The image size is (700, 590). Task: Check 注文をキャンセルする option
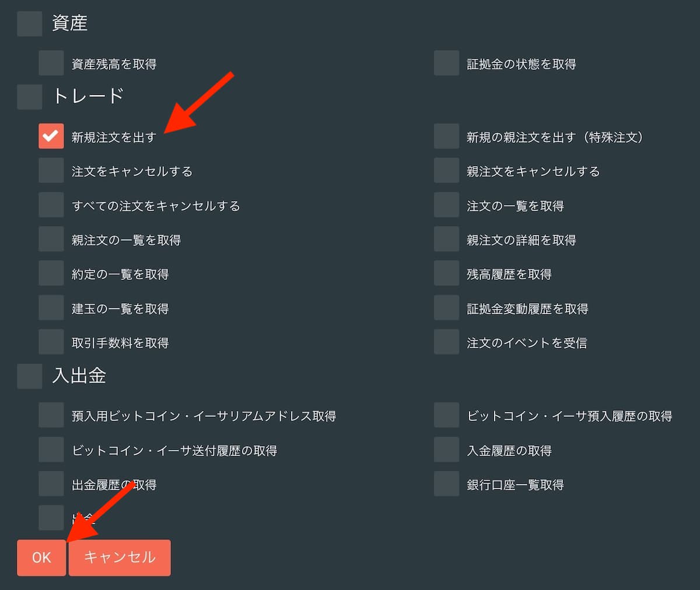pos(51,171)
